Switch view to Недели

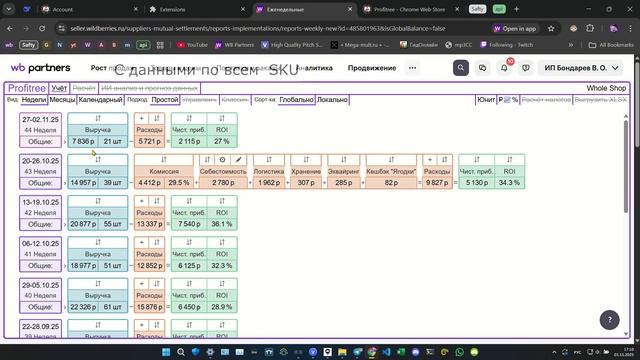(x=33, y=100)
